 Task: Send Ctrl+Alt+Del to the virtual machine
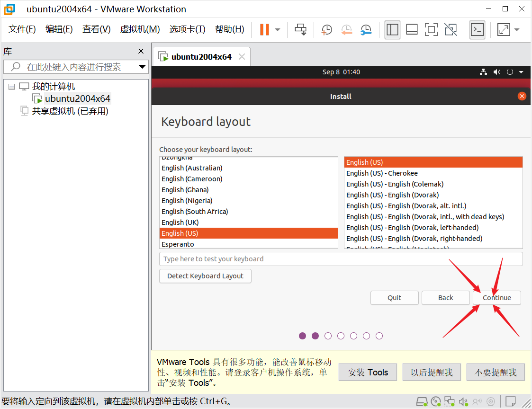[x=301, y=29]
